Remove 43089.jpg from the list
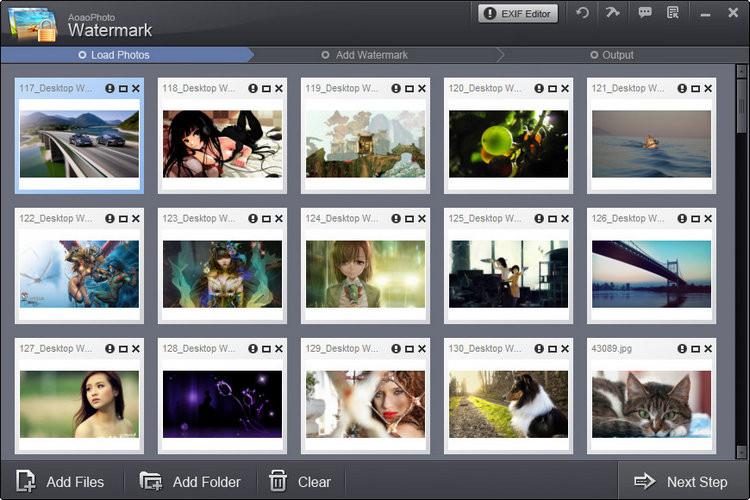 708,349
